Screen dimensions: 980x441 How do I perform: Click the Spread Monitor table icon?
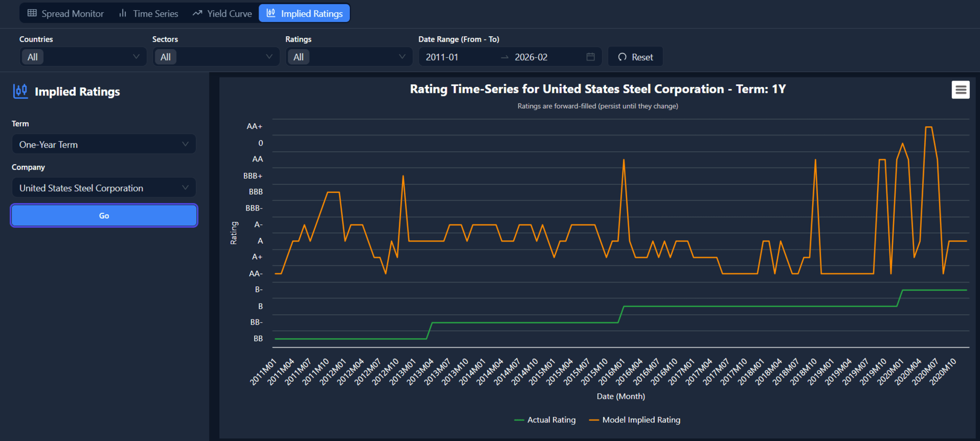pyautogui.click(x=32, y=13)
